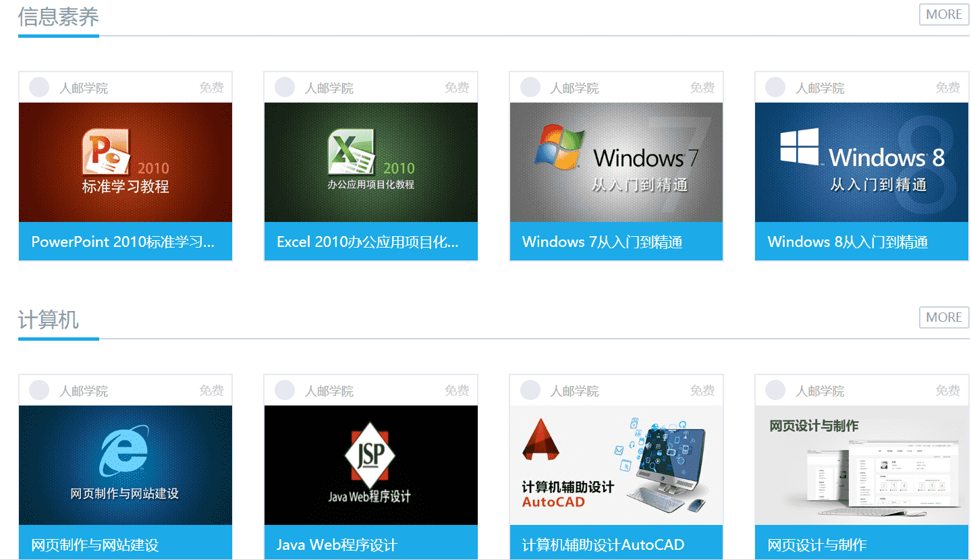Click avatar icon on Java Web card
The image size is (971, 560).
tap(285, 390)
